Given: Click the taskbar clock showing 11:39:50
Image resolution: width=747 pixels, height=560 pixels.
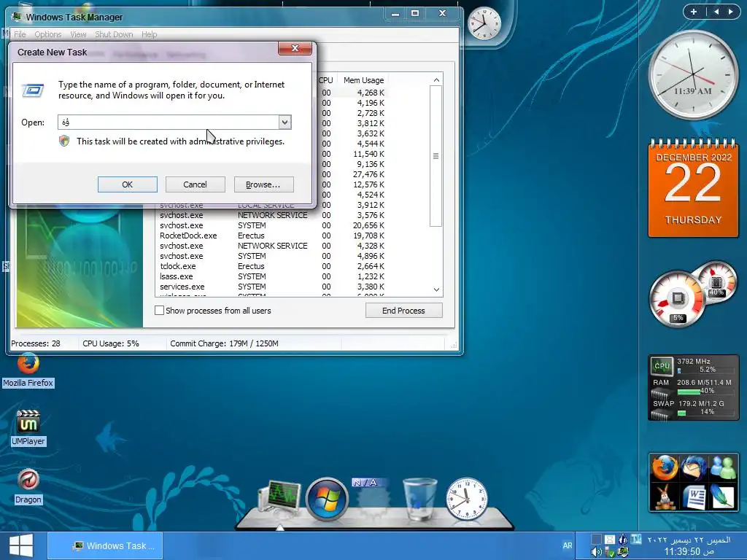Looking at the screenshot, I should (x=689, y=551).
